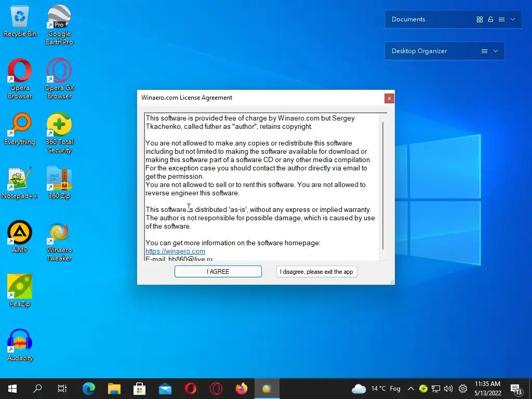
Task: Open the Documents panel hamburger menu
Action: click(501, 19)
